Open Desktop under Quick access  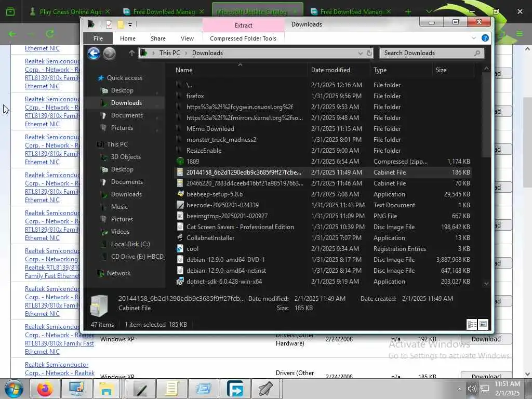pyautogui.click(x=122, y=90)
